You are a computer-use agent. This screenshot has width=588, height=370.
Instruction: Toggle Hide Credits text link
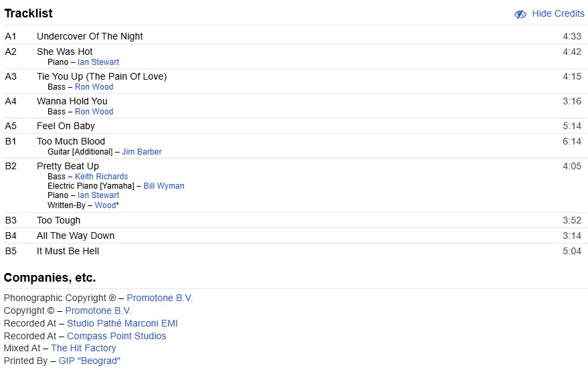(x=558, y=13)
